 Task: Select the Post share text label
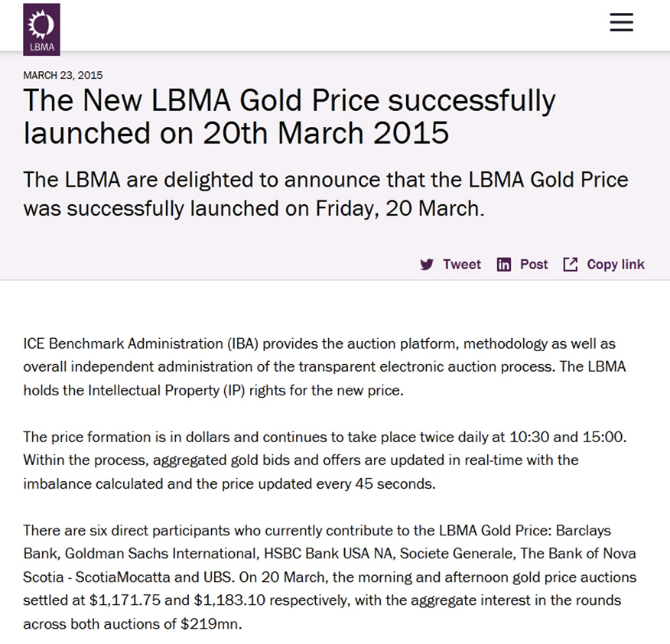coord(534,265)
